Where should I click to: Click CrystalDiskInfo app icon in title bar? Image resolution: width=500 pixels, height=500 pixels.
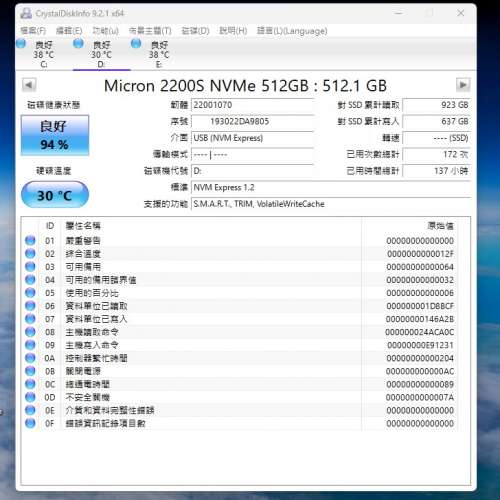pyautogui.click(x=26, y=13)
